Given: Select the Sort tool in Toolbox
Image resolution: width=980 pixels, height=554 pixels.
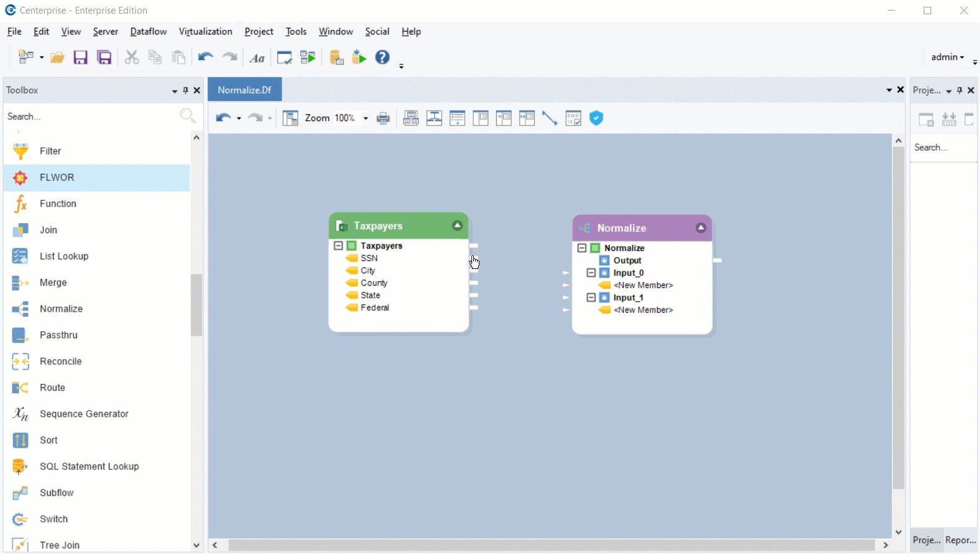Looking at the screenshot, I should tap(48, 440).
